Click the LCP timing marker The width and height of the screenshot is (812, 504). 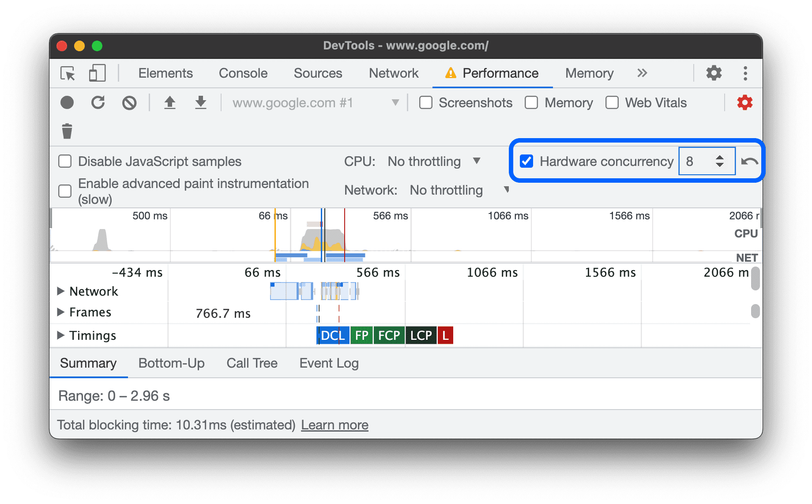(420, 335)
